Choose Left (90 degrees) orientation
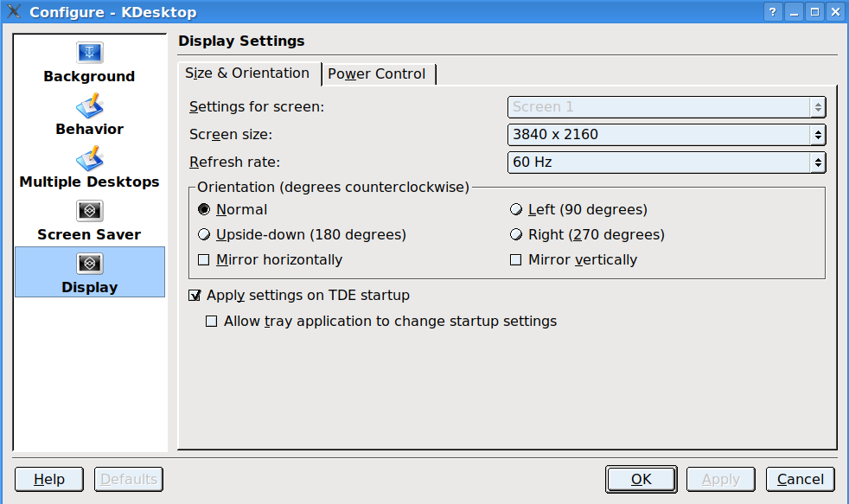849x504 pixels. (516, 209)
